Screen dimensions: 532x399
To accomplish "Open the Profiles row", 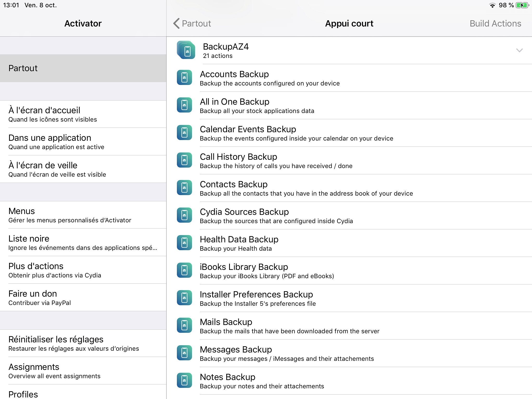I will tap(83, 392).
